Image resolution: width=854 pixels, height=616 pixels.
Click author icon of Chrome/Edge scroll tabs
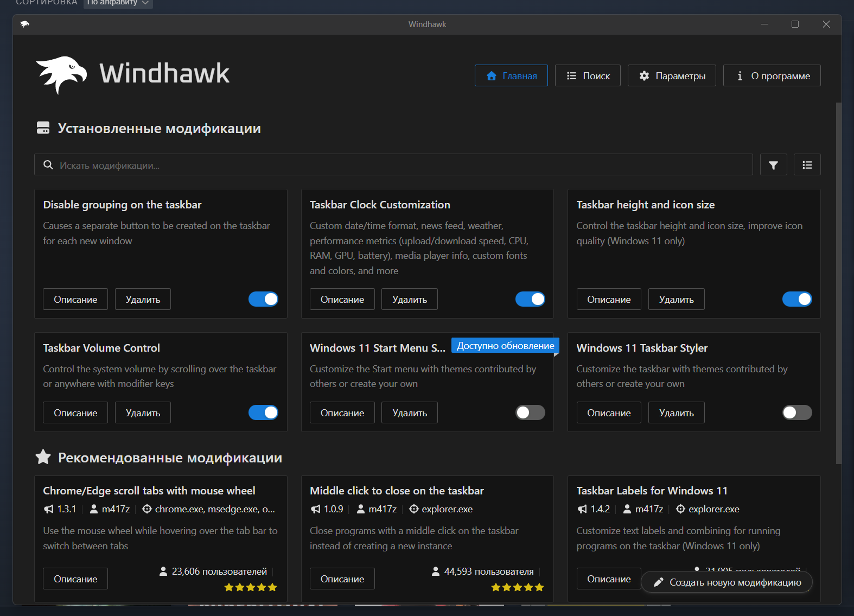pos(94,509)
